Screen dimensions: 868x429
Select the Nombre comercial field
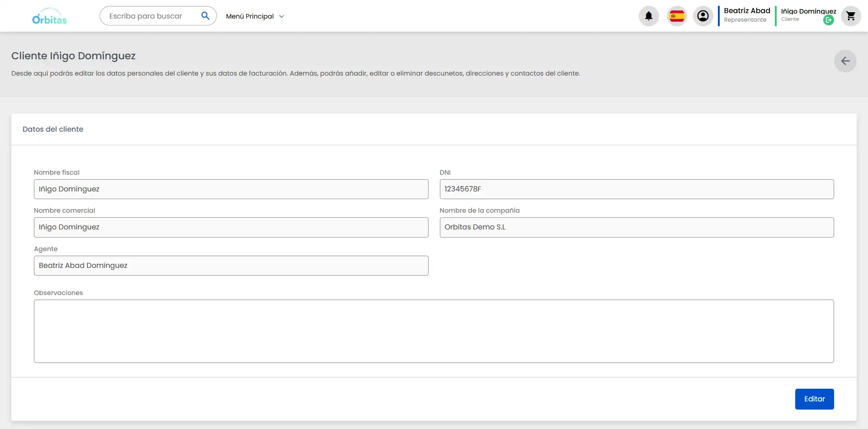pos(231,227)
